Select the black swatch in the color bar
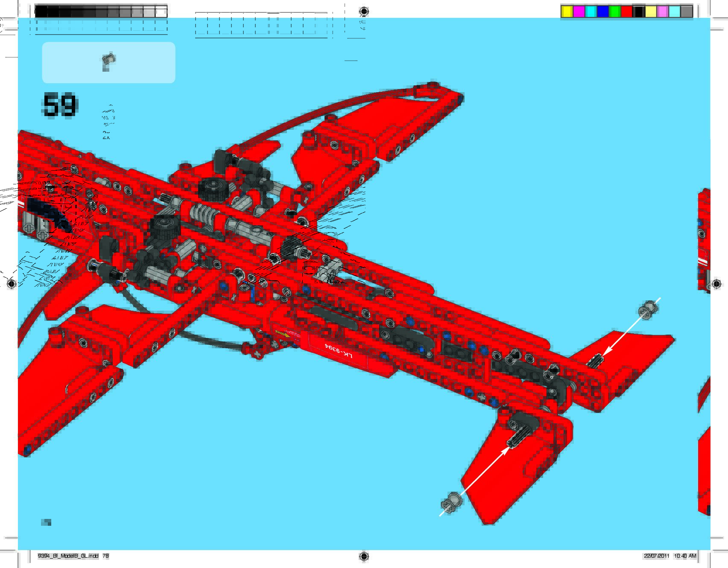 click(x=638, y=12)
